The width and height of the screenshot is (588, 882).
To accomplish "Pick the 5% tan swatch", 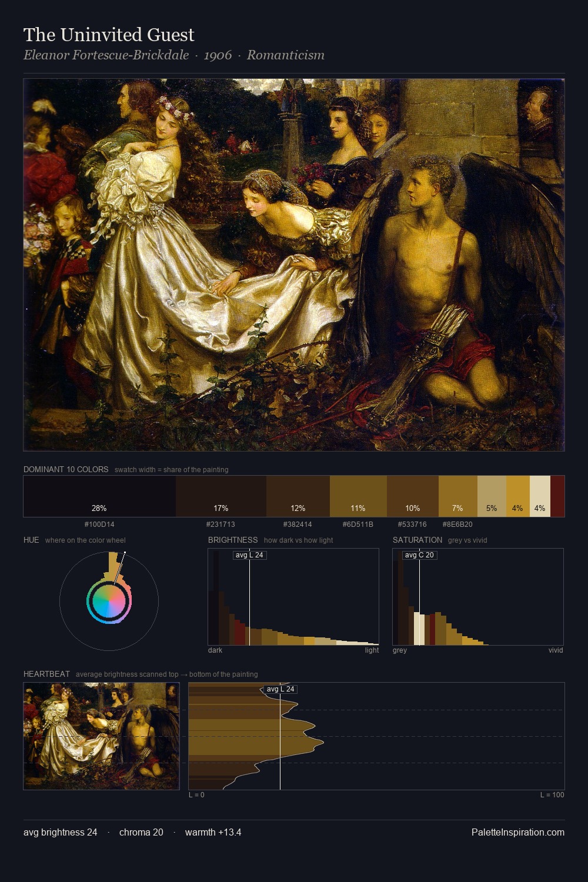I will point(491,496).
